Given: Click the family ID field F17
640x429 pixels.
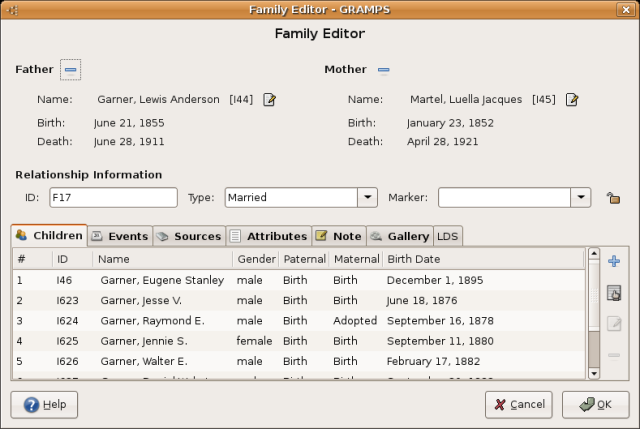Looking at the screenshot, I should coord(112,198).
